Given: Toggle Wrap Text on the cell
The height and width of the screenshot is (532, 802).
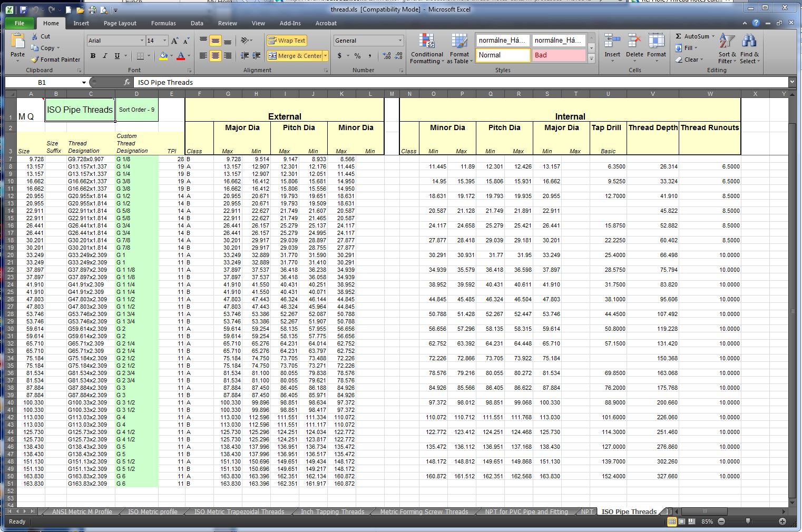Looking at the screenshot, I should click(287, 41).
